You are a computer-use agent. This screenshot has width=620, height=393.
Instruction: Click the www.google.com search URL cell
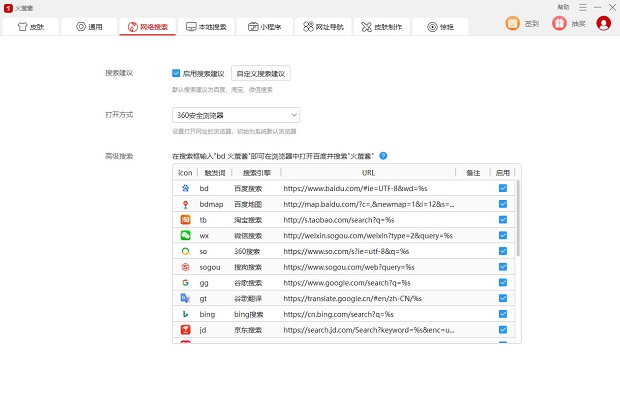(x=347, y=283)
